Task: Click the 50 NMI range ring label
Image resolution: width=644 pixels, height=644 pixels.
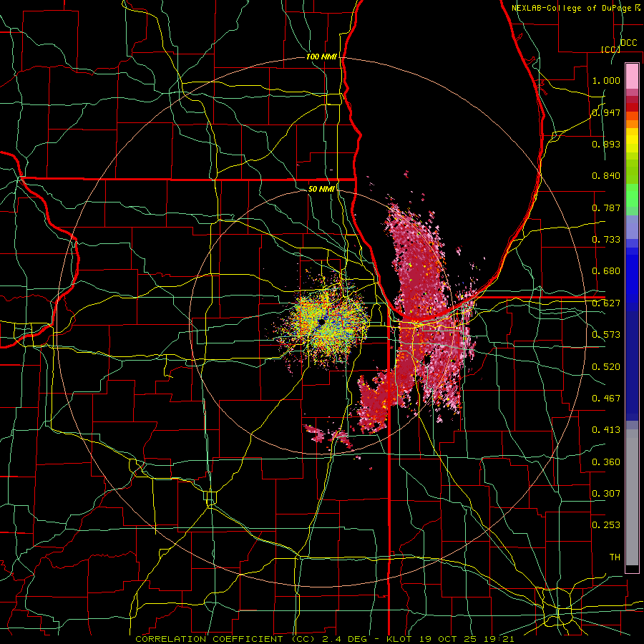Action: 321,189
